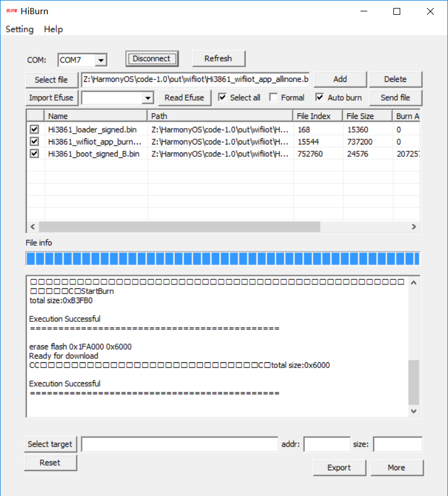Screen dimensions: 448x496
Task: Click the 'total size:0xB3FB0' log line
Action: click(61, 300)
